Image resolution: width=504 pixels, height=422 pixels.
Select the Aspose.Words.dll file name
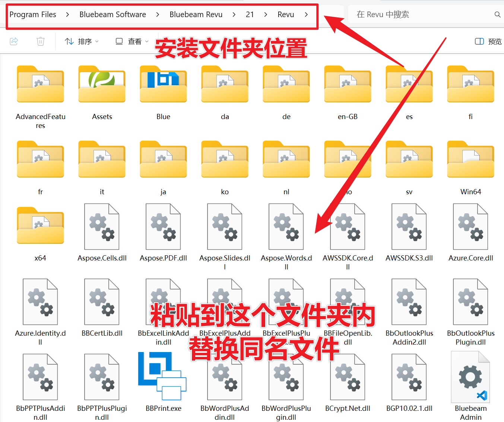click(x=286, y=262)
